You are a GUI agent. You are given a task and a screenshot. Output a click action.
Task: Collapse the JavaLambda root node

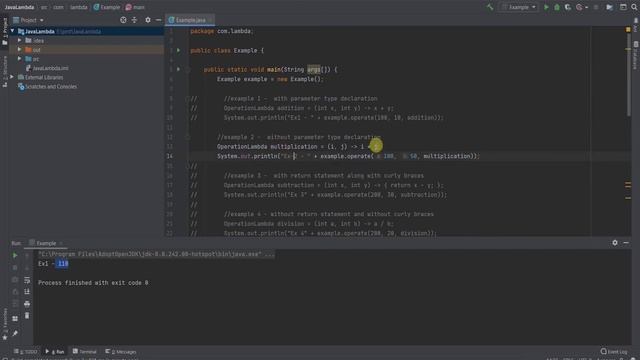(x=12, y=31)
